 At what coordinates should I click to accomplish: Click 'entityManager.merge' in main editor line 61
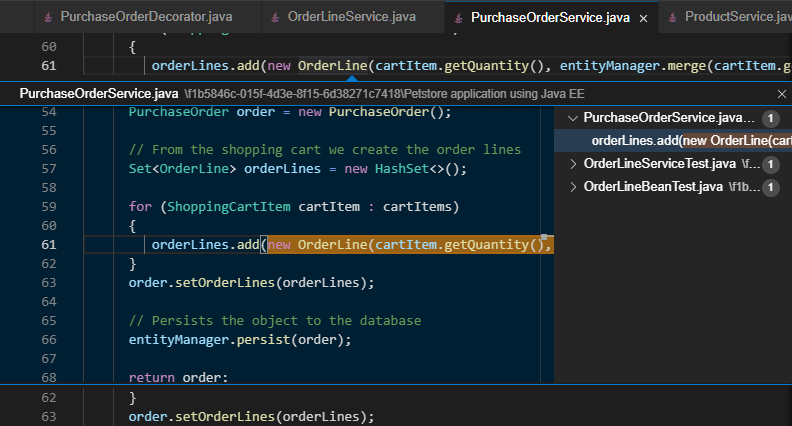pyautogui.click(x=632, y=66)
